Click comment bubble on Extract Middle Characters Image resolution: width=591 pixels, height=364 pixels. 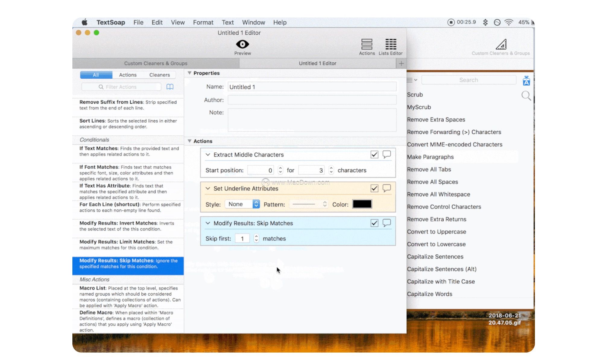[387, 154]
